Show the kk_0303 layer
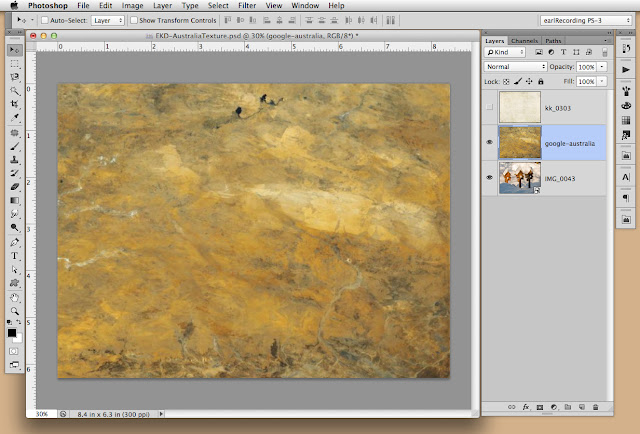This screenshot has height=434, width=640. click(489, 107)
